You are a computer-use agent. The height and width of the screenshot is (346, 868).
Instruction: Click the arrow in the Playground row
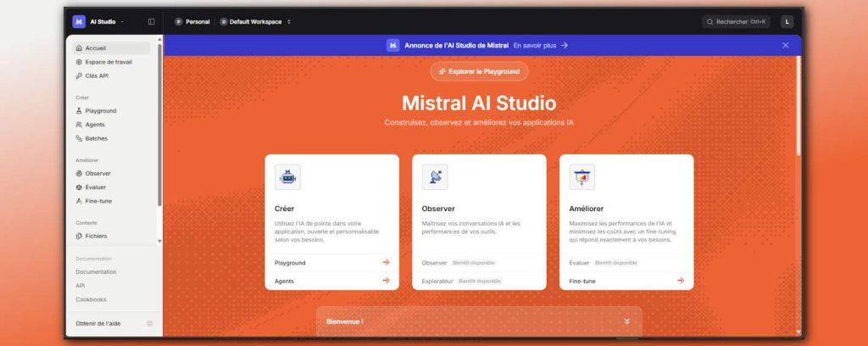click(386, 262)
